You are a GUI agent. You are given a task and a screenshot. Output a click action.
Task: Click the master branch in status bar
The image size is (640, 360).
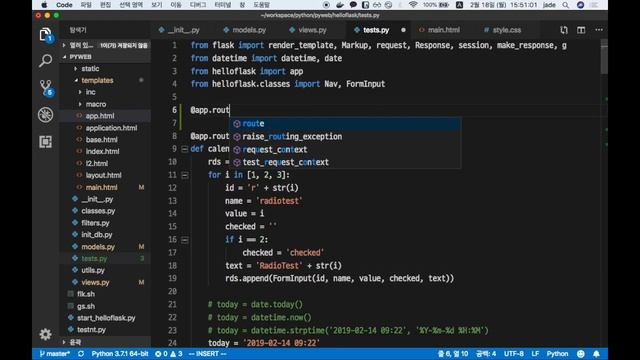55,354
